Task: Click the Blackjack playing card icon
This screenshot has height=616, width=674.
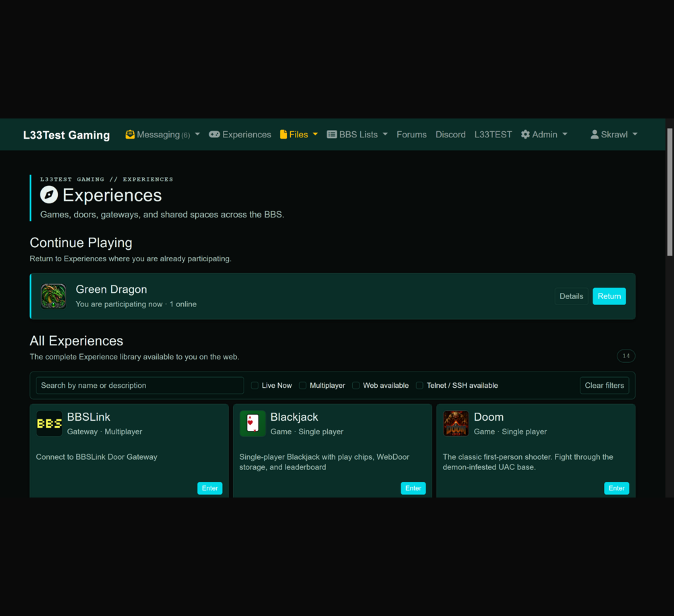Action: (252, 423)
